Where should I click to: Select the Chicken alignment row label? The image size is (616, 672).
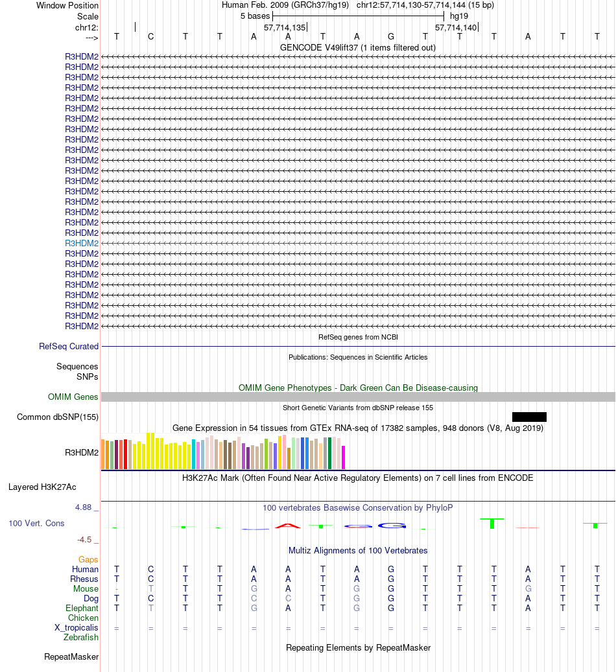pos(83,618)
